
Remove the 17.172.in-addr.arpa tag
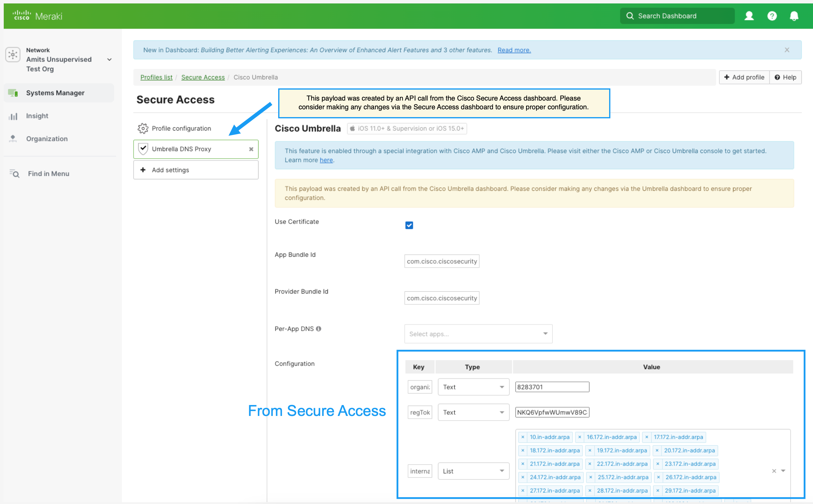647,437
